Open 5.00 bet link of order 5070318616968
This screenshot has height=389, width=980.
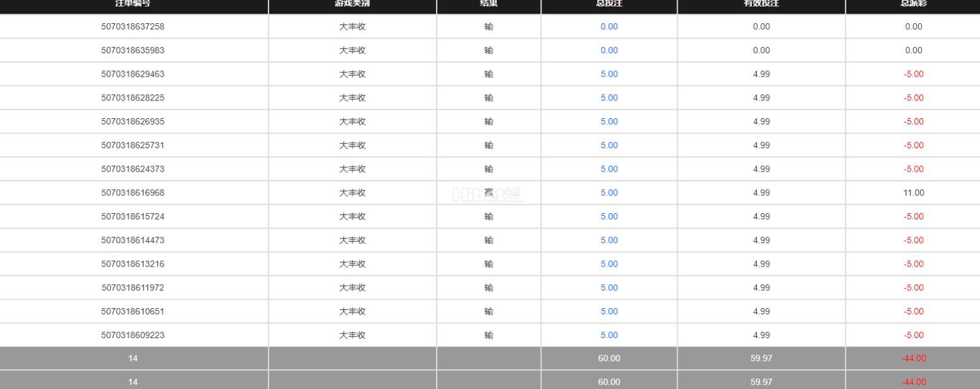[x=608, y=192]
